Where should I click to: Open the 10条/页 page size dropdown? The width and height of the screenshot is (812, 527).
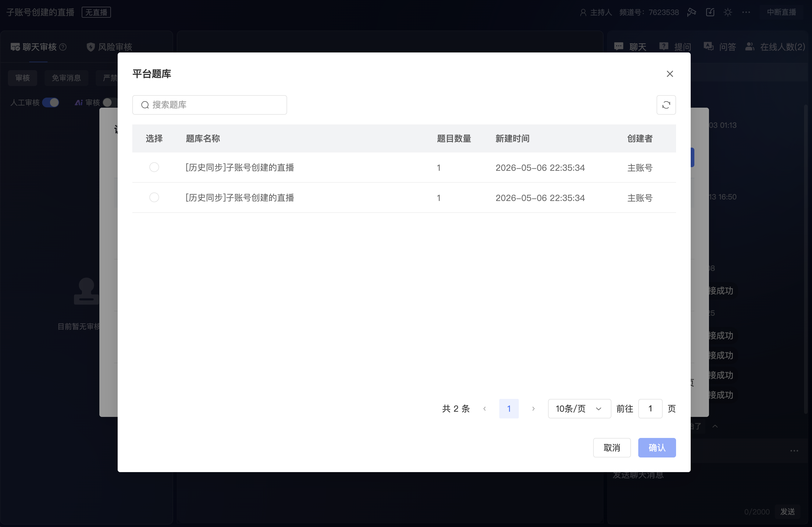coord(579,409)
